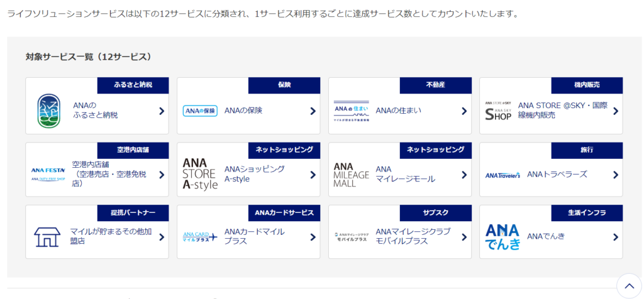Click the ANAの住まい logo image
644x299 pixels.
[351, 111]
